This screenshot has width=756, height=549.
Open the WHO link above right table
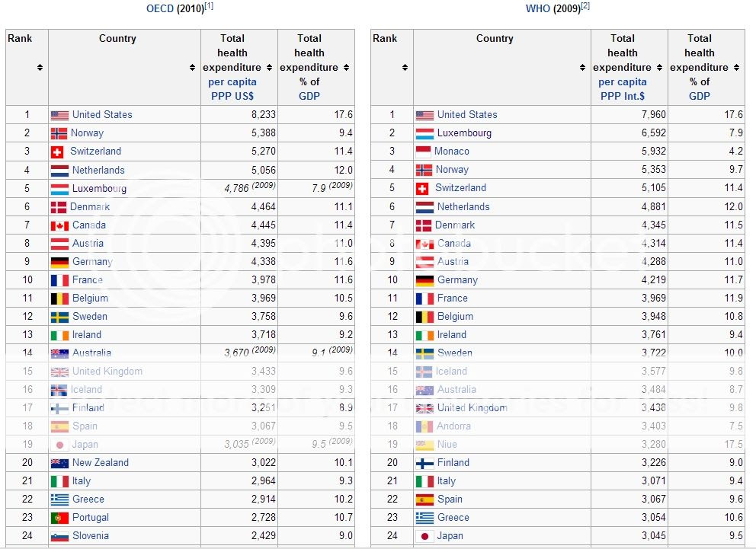click(537, 8)
